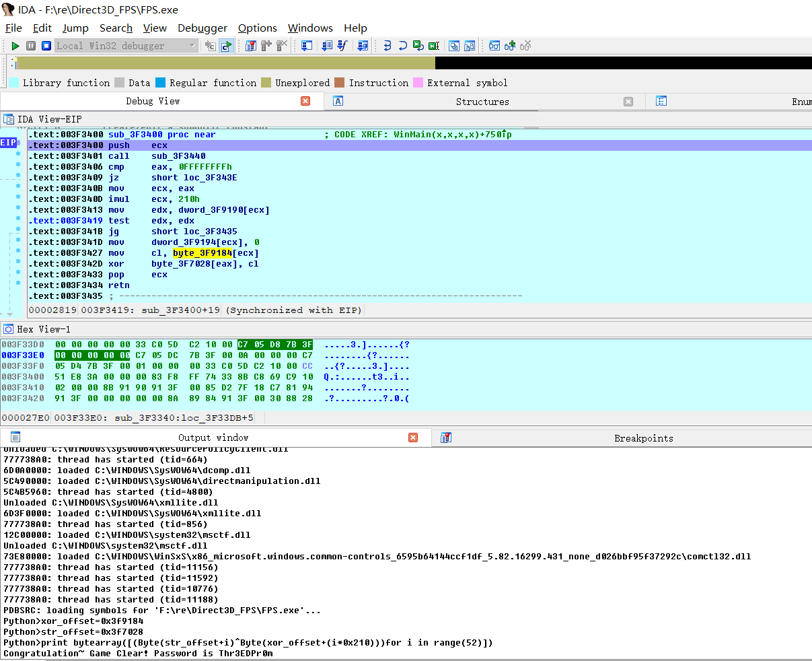
Task: Close the Structures tab
Action: tap(628, 102)
